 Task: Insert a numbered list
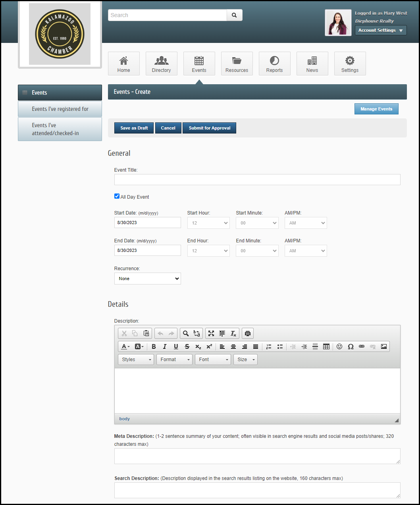click(x=269, y=346)
